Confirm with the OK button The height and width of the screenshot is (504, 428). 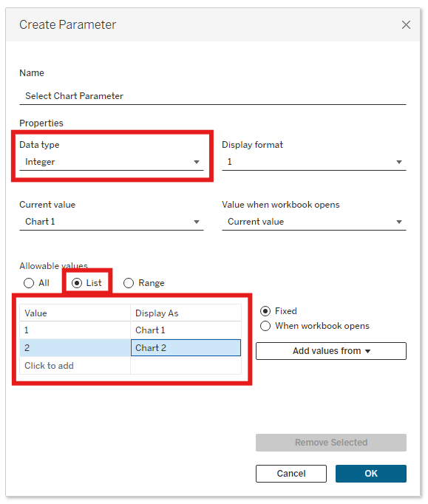tap(371, 474)
